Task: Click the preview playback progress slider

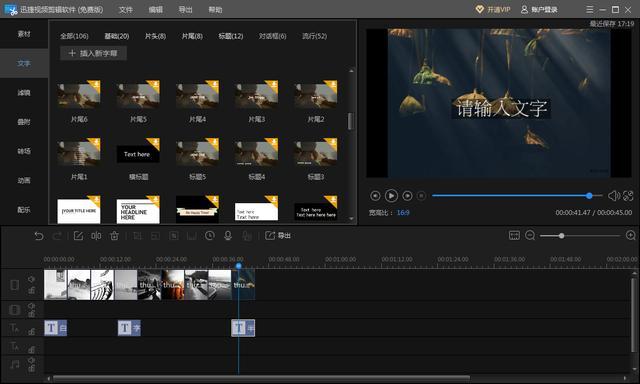Action: (517, 196)
